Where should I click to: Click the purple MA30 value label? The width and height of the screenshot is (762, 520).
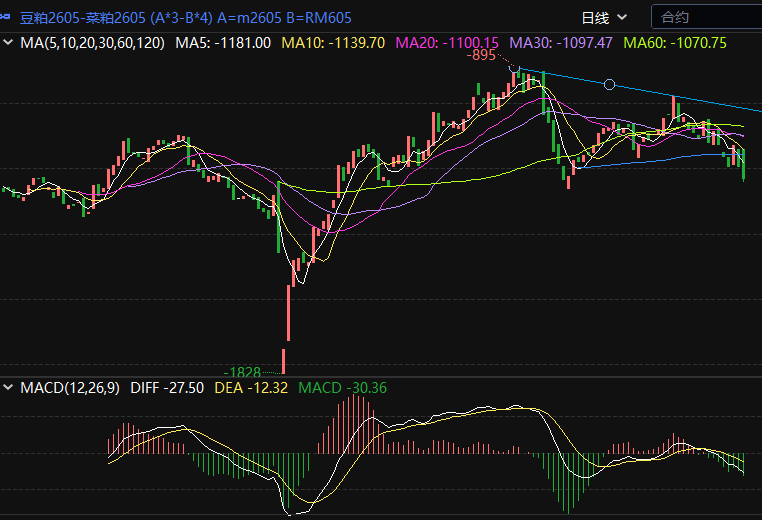tap(560, 43)
